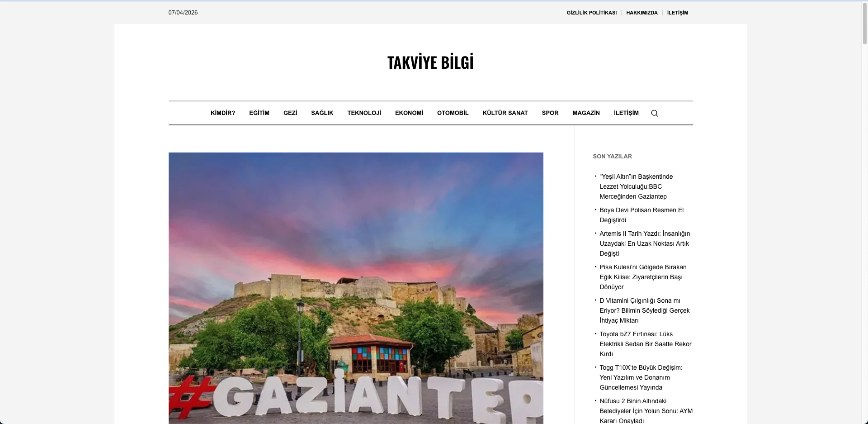
Task: Open the Takviye Bilgi site logo
Action: (430, 62)
